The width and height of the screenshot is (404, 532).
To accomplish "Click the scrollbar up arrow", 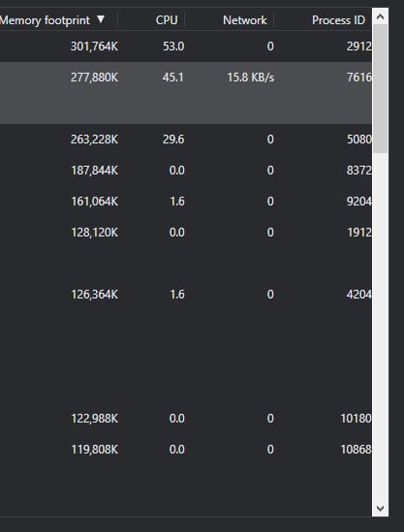I will tap(380, 16).
